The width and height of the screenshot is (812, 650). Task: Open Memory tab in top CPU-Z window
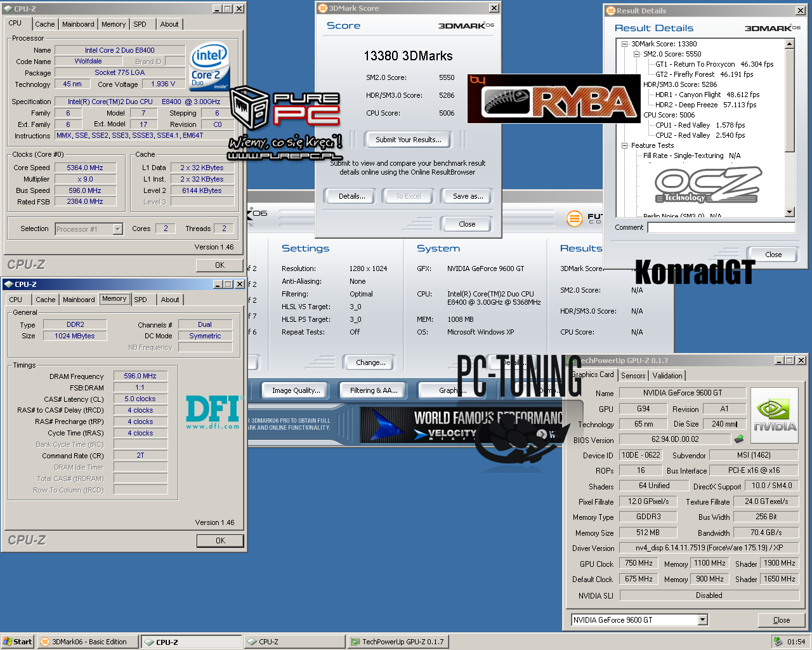click(x=114, y=24)
